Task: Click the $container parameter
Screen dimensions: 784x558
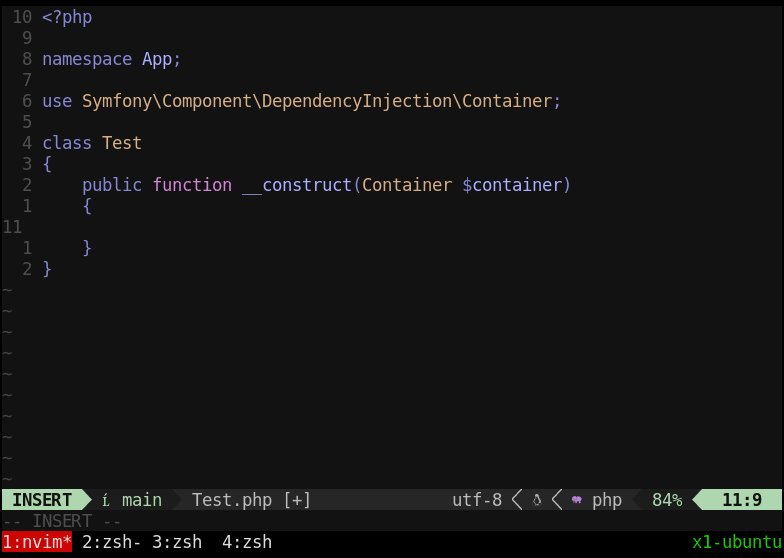Action: [x=512, y=185]
